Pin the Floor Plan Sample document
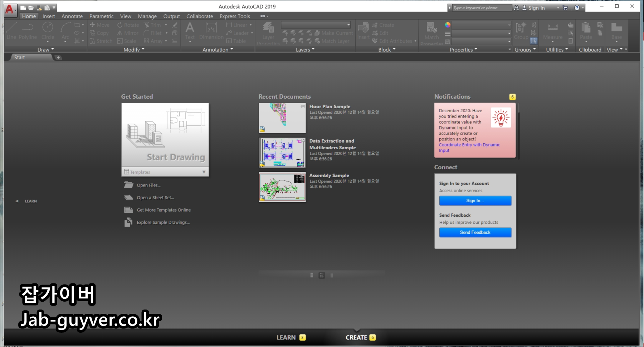The width and height of the screenshot is (644, 347). tap(303, 106)
